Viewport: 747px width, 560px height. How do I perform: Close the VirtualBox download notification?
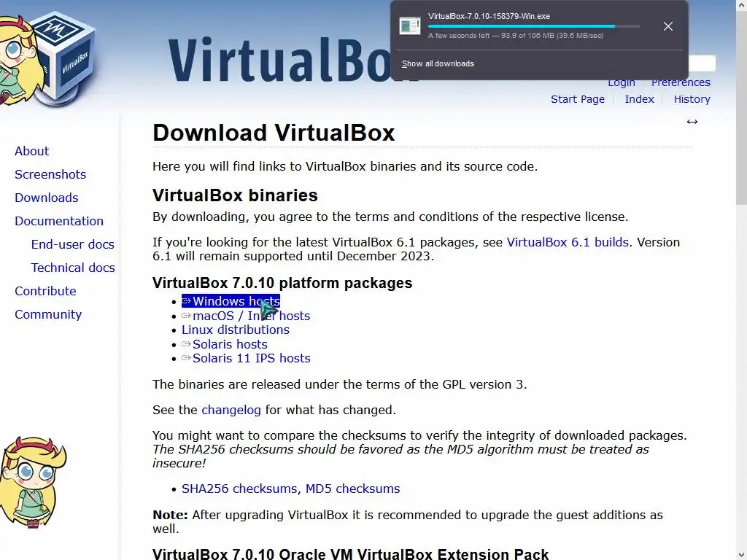tap(668, 26)
